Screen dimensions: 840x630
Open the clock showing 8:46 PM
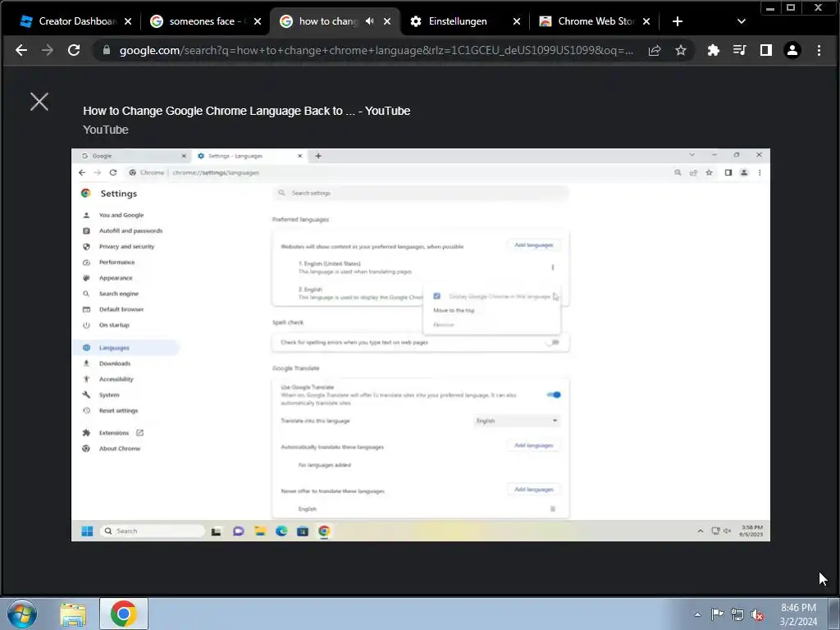pos(798,614)
